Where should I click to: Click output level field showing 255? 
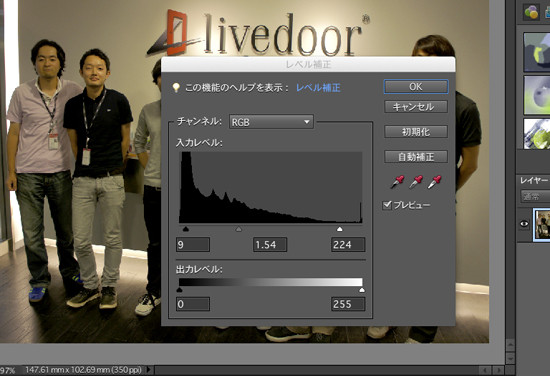coord(348,304)
